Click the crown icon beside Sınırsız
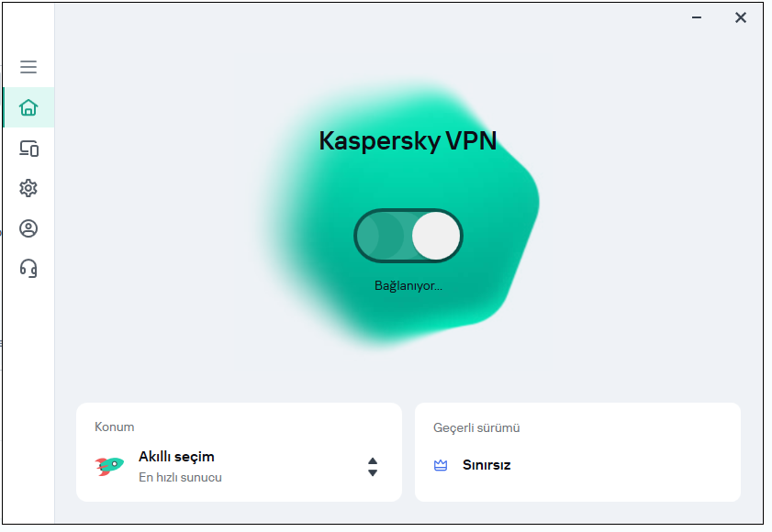Image resolution: width=772 pixels, height=532 pixels. point(441,465)
